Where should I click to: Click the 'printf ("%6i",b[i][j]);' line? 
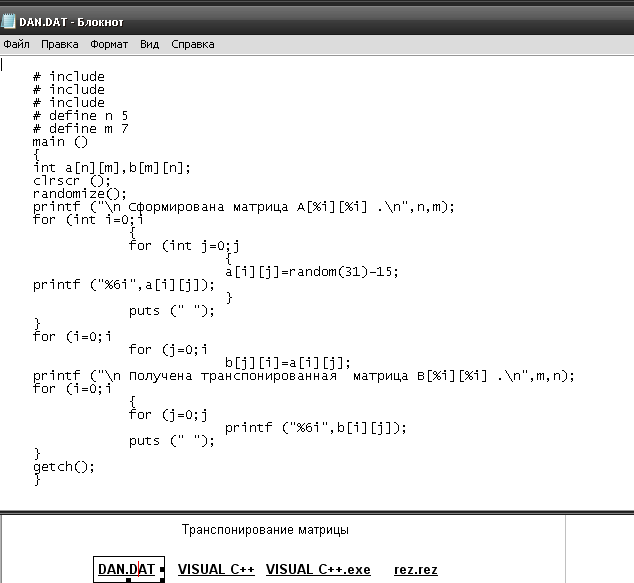[316, 428]
